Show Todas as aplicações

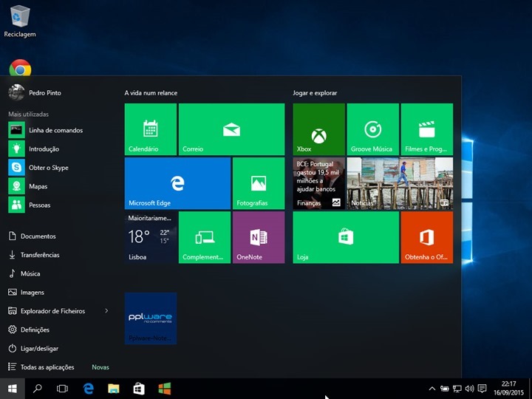[41, 366]
